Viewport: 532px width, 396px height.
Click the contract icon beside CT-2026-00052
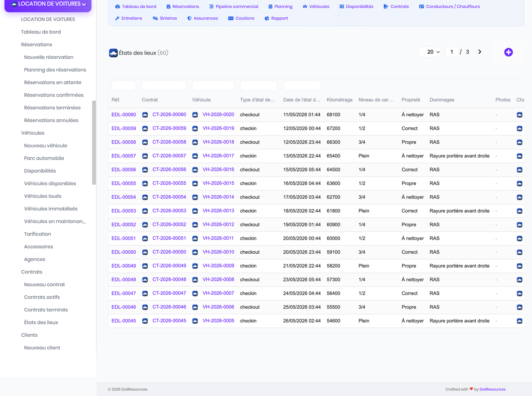coord(145,224)
